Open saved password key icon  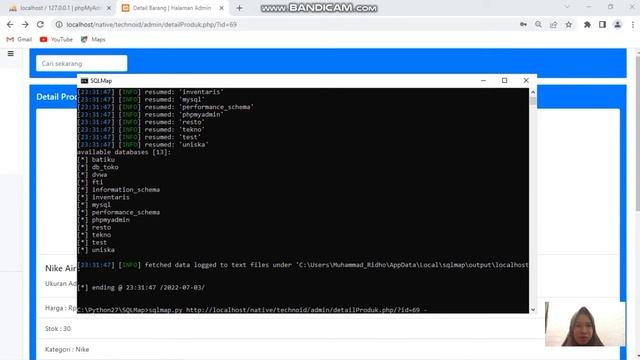pos(523,24)
